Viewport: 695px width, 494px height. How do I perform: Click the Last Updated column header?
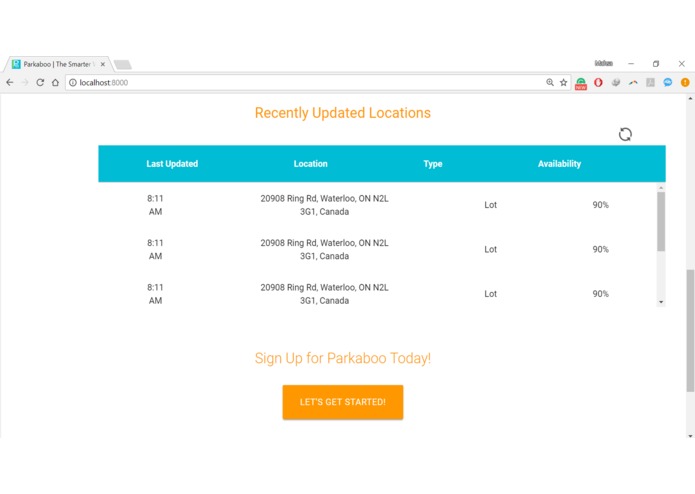(x=172, y=164)
